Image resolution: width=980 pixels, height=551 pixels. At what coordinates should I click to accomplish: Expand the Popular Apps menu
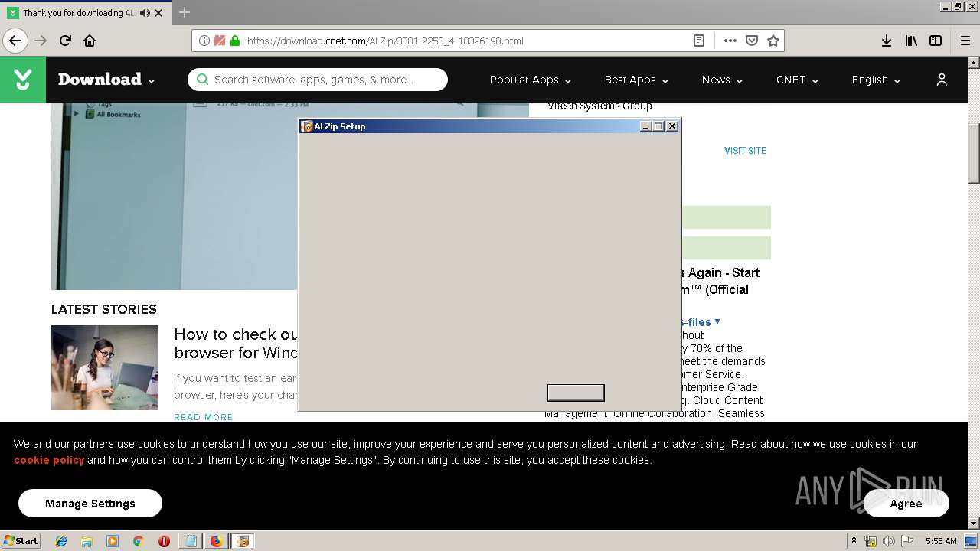(530, 80)
